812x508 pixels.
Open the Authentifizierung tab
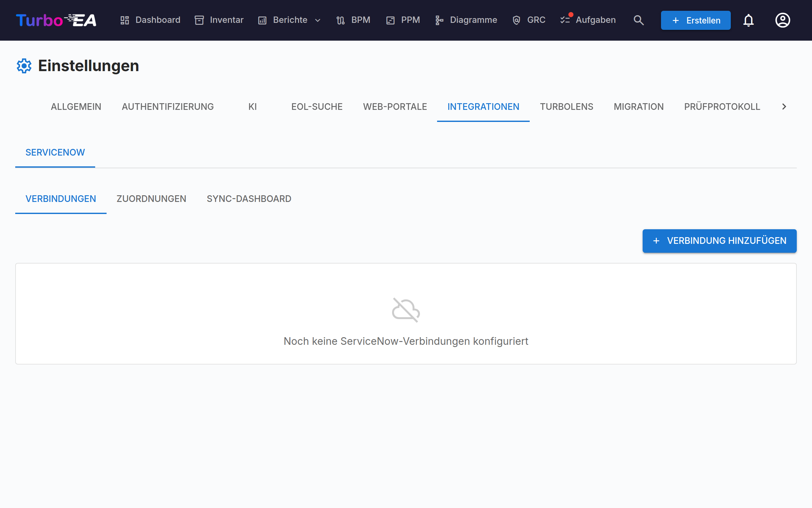click(168, 107)
